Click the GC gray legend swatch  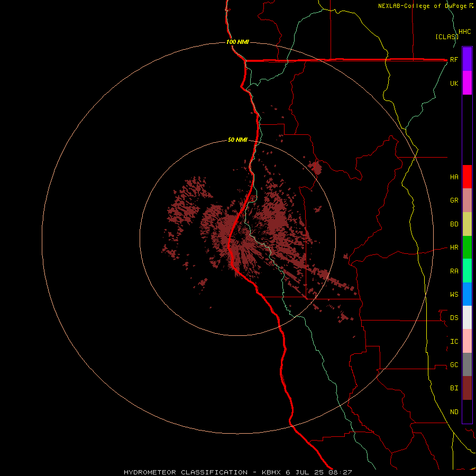click(467, 364)
